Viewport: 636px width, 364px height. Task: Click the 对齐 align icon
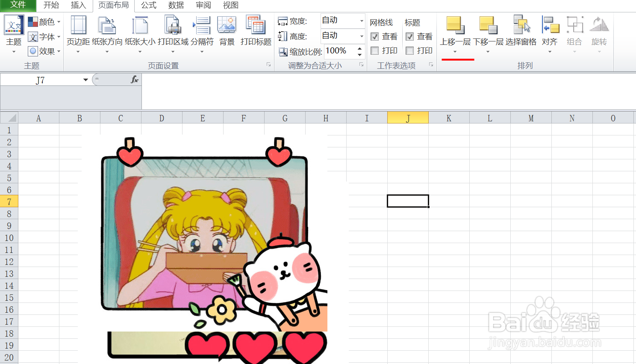[x=550, y=25]
